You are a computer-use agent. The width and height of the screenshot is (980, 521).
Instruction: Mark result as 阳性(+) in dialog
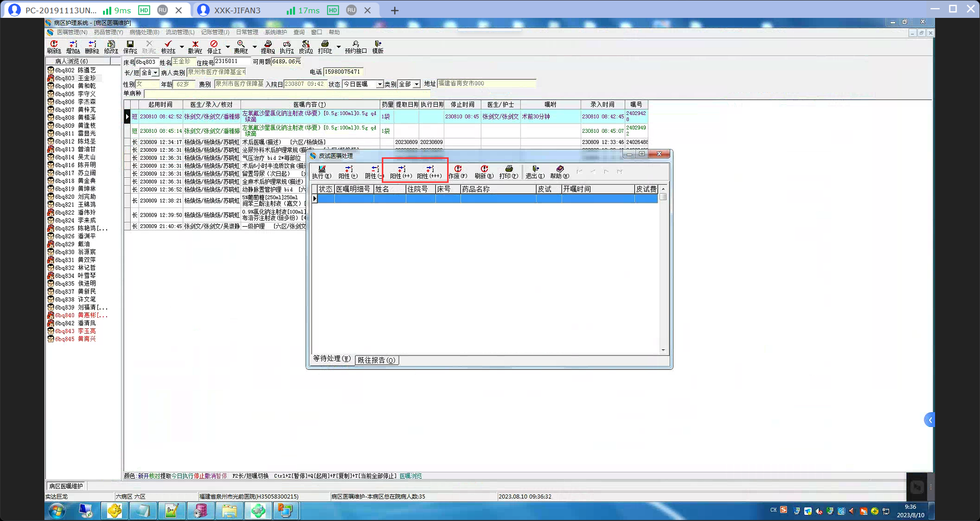pyautogui.click(x=348, y=172)
